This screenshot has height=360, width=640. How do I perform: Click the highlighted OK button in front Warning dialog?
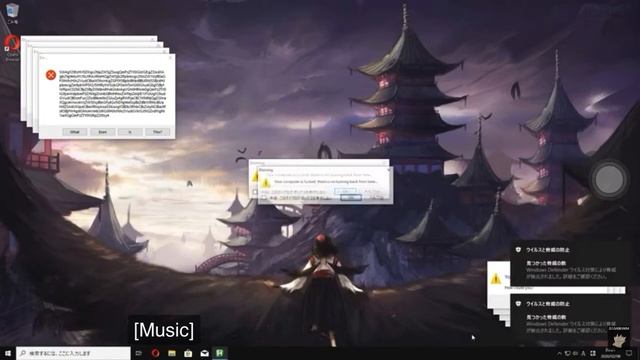[x=351, y=198]
